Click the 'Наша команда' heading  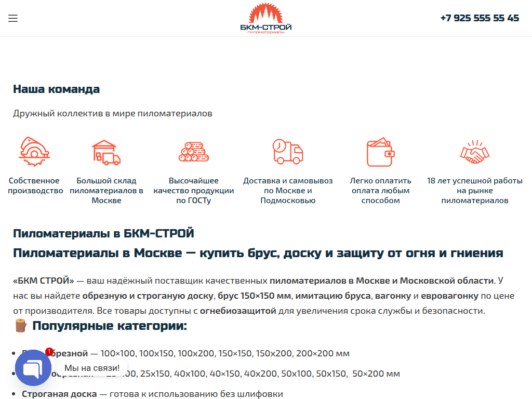click(x=56, y=89)
